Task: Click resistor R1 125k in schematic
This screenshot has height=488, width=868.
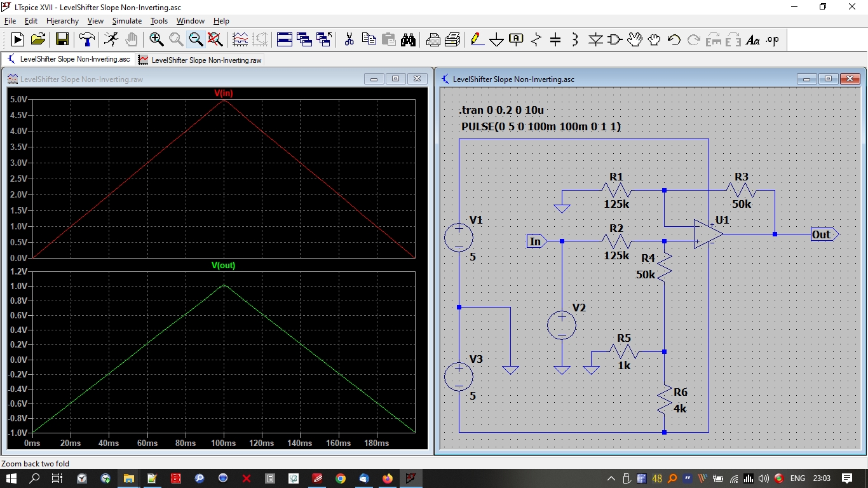Action: 616,190
